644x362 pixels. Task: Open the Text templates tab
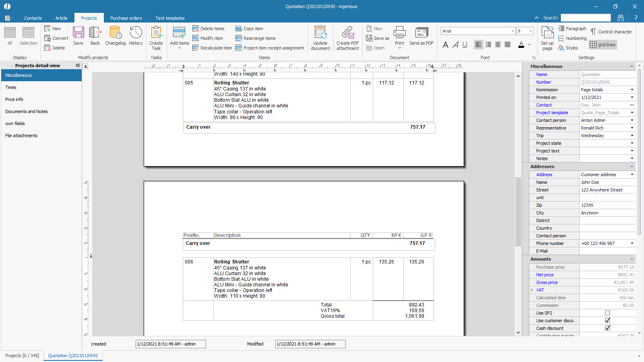pos(170,18)
